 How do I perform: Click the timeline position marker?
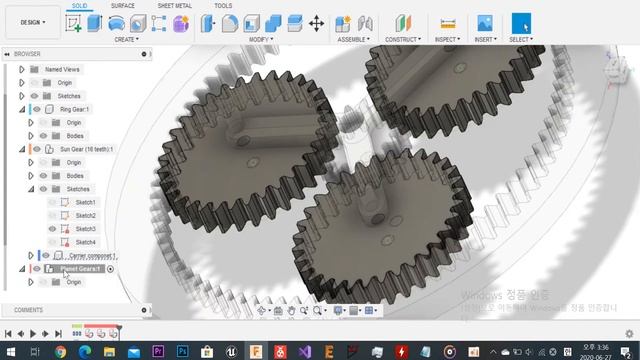pos(119,328)
